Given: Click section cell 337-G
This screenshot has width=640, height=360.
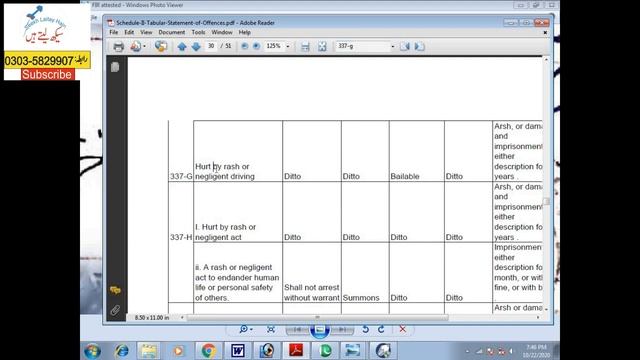Looking at the screenshot, I should [x=181, y=176].
